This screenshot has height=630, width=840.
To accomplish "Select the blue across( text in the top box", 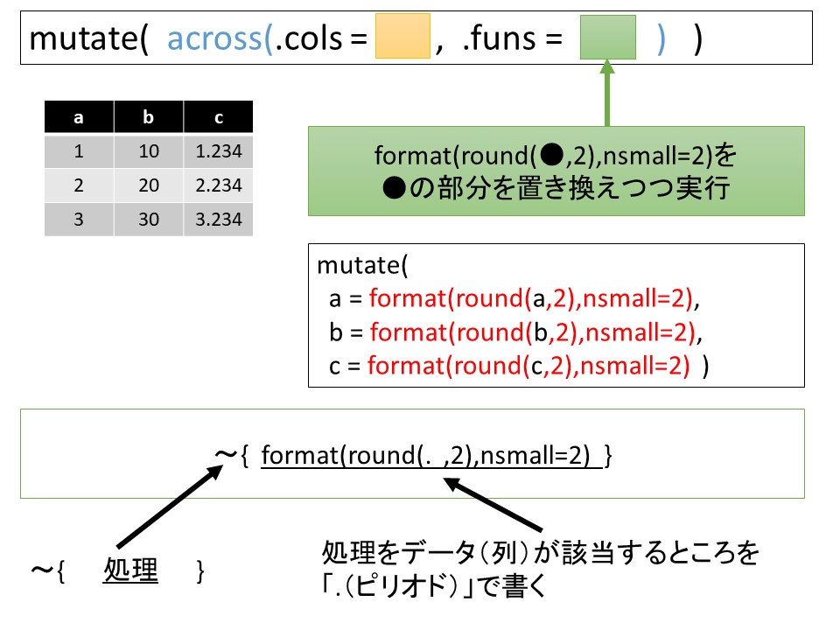I will pyautogui.click(x=219, y=39).
